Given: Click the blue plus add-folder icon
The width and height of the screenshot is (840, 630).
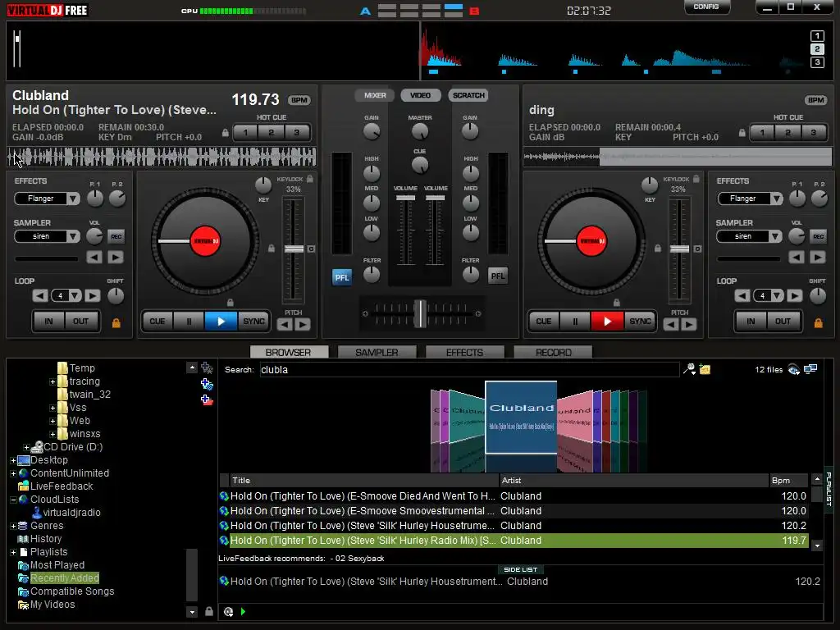Looking at the screenshot, I should (x=207, y=384).
